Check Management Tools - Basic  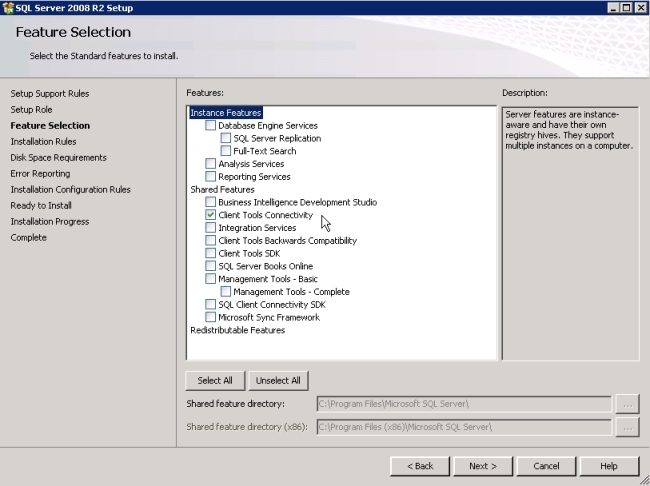(x=211, y=279)
